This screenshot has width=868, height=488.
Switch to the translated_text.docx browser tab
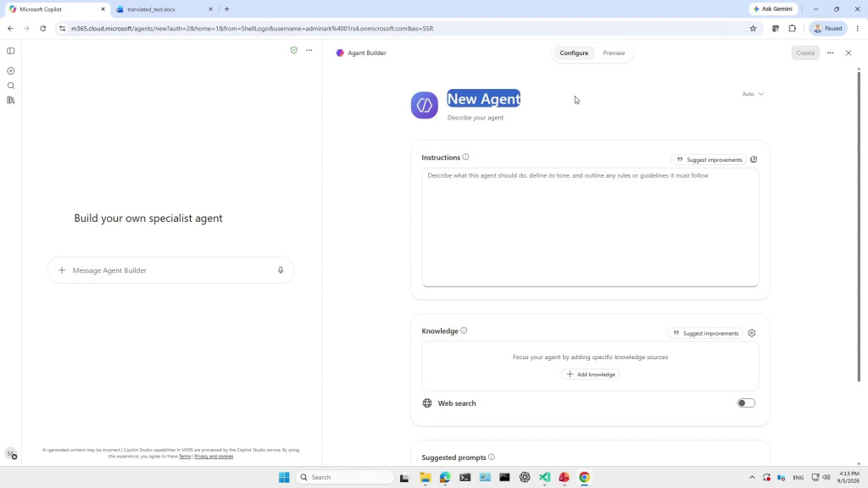tap(164, 9)
